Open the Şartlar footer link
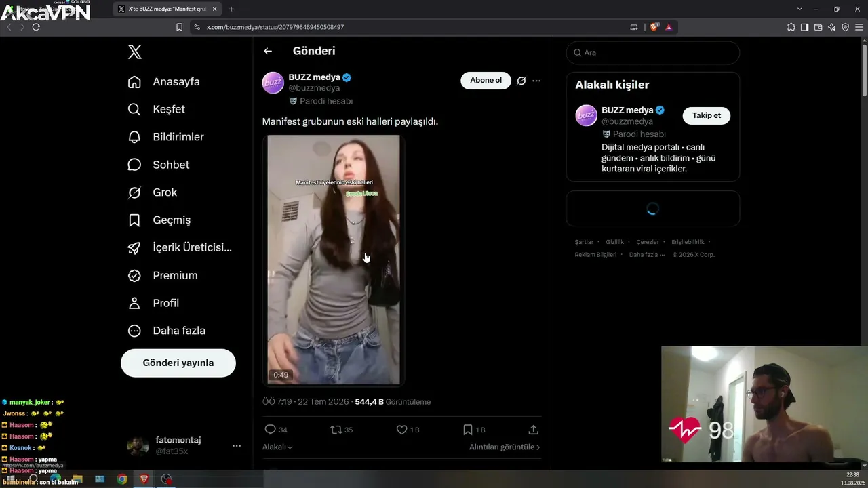The width and height of the screenshot is (868, 488). click(x=584, y=242)
